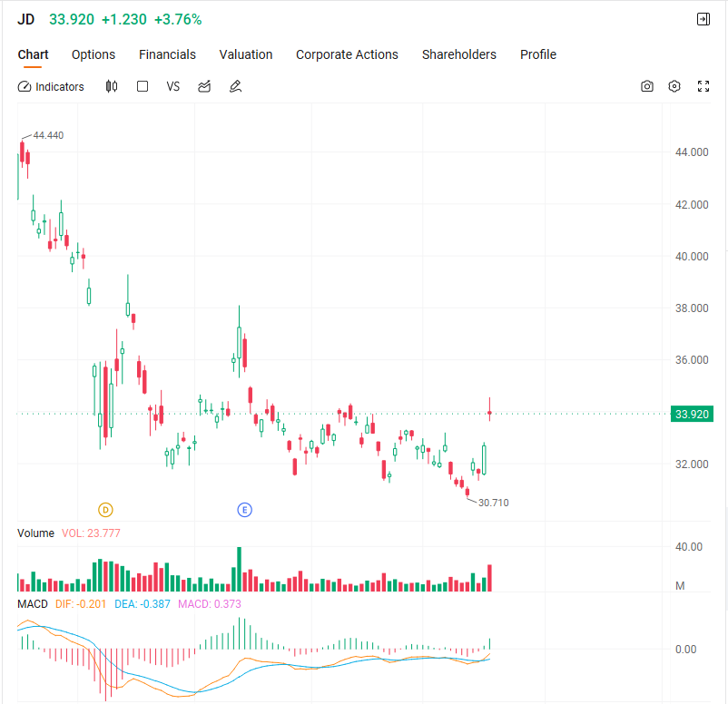Open the Profile tab
728x704 pixels.
point(538,54)
